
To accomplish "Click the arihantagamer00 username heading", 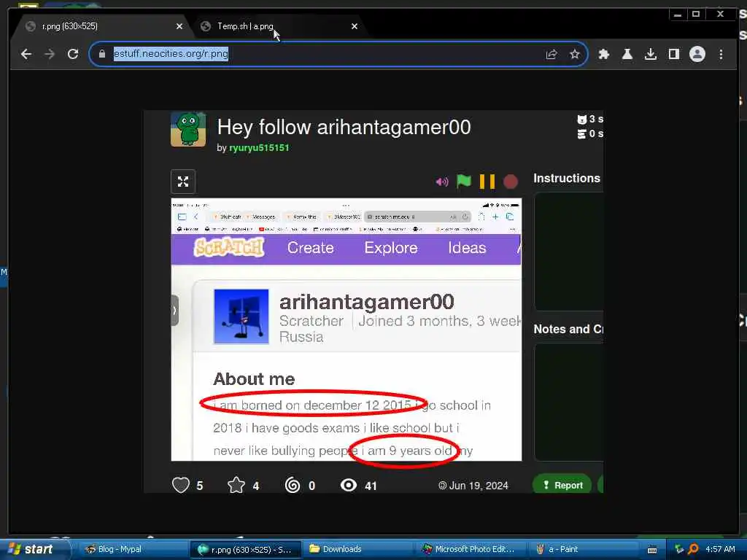I will pyautogui.click(x=367, y=302).
